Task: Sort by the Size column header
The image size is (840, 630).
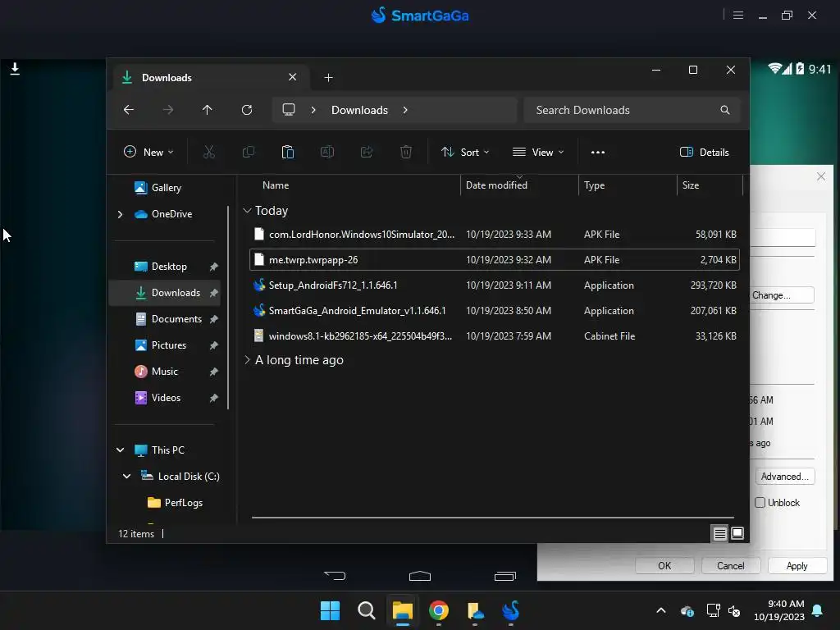Action: coord(691,185)
